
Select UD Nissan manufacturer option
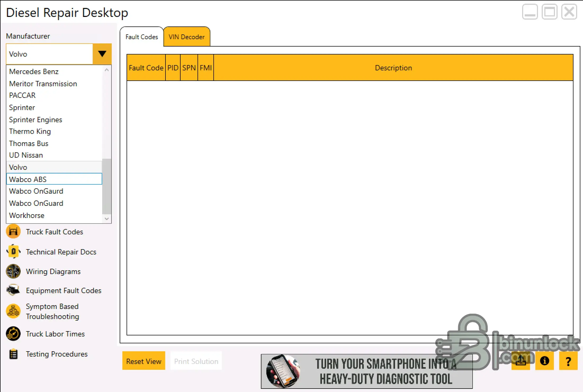[54, 155]
